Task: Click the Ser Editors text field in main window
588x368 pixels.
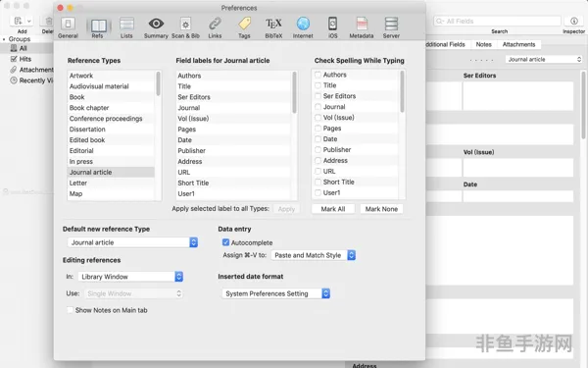Action: 517,96
